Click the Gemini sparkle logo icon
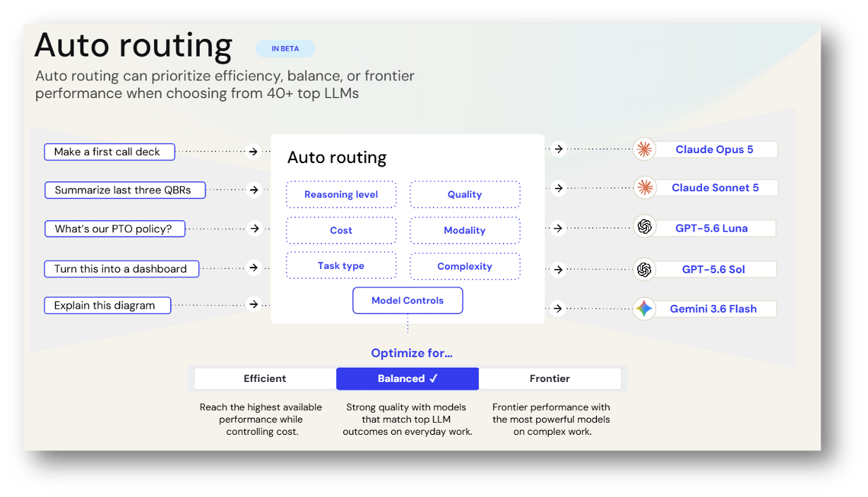Viewport: 868px width, 497px height. click(643, 309)
